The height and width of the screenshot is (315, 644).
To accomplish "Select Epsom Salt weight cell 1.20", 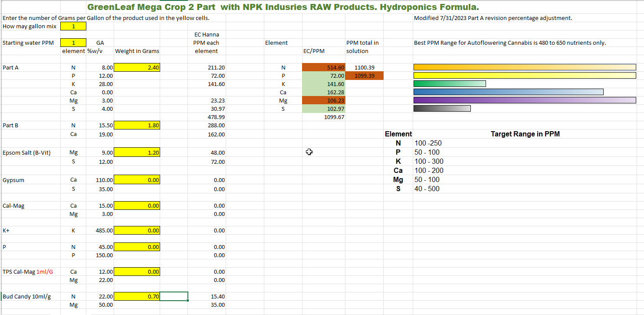I will pos(137,153).
